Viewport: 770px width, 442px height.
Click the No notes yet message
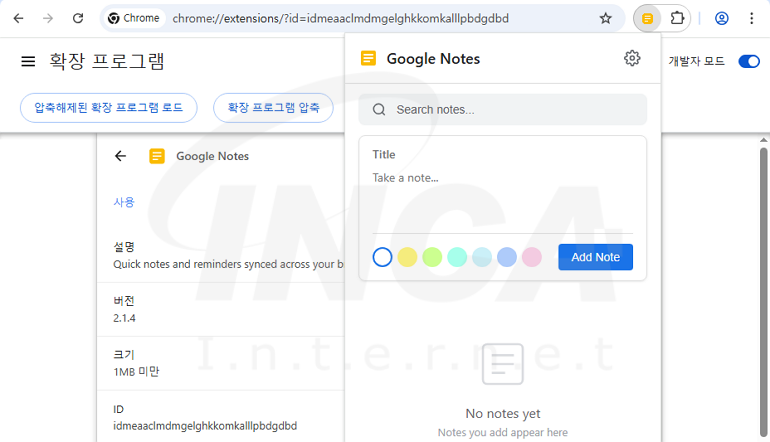tap(502, 414)
